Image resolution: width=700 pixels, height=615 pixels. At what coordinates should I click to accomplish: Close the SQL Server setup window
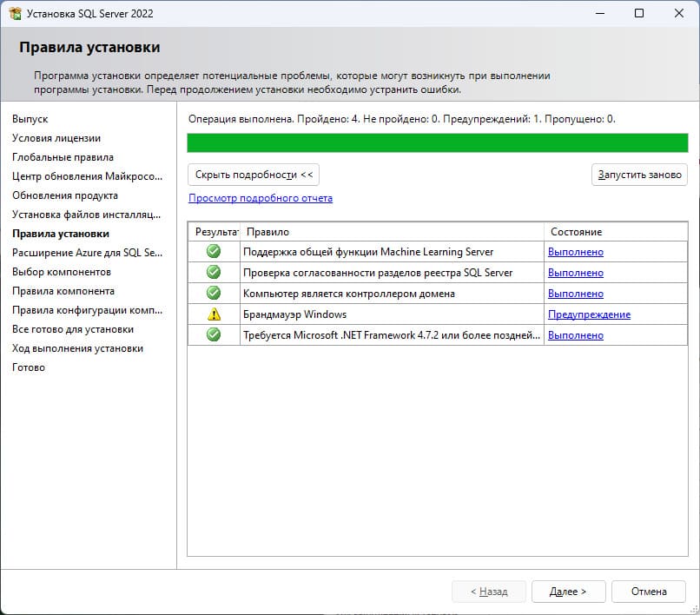679,13
